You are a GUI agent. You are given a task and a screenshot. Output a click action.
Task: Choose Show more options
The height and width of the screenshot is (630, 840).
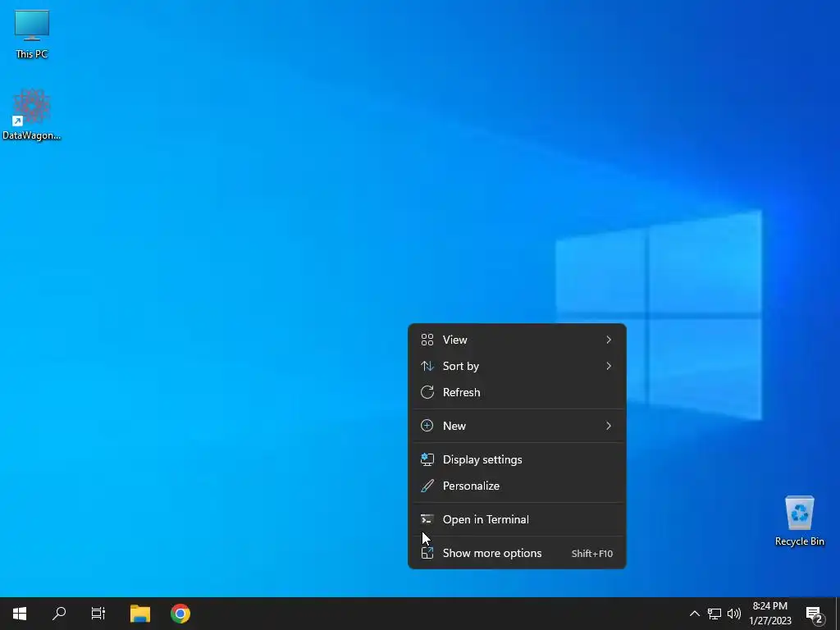[517, 554]
